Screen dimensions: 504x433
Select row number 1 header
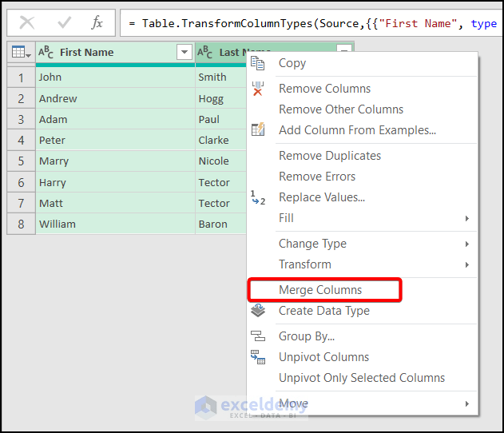click(x=21, y=77)
